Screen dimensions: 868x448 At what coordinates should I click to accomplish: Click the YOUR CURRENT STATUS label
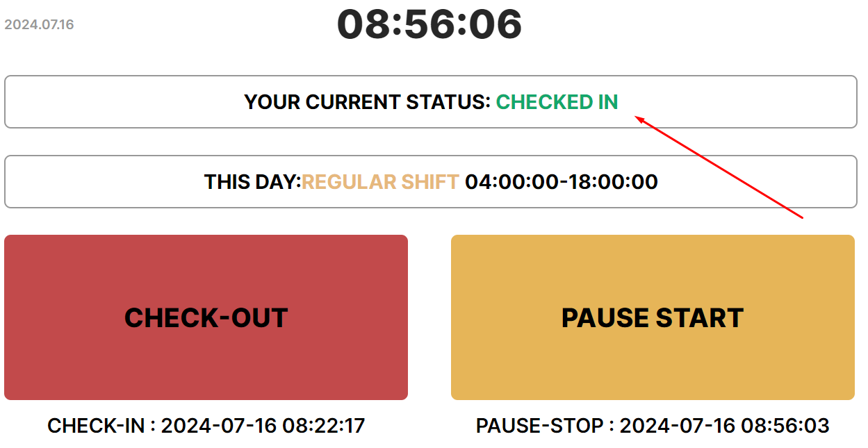tap(368, 102)
